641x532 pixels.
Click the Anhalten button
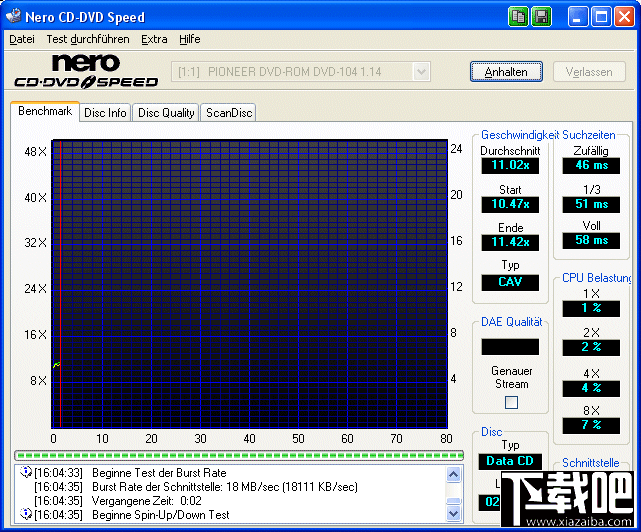click(506, 72)
